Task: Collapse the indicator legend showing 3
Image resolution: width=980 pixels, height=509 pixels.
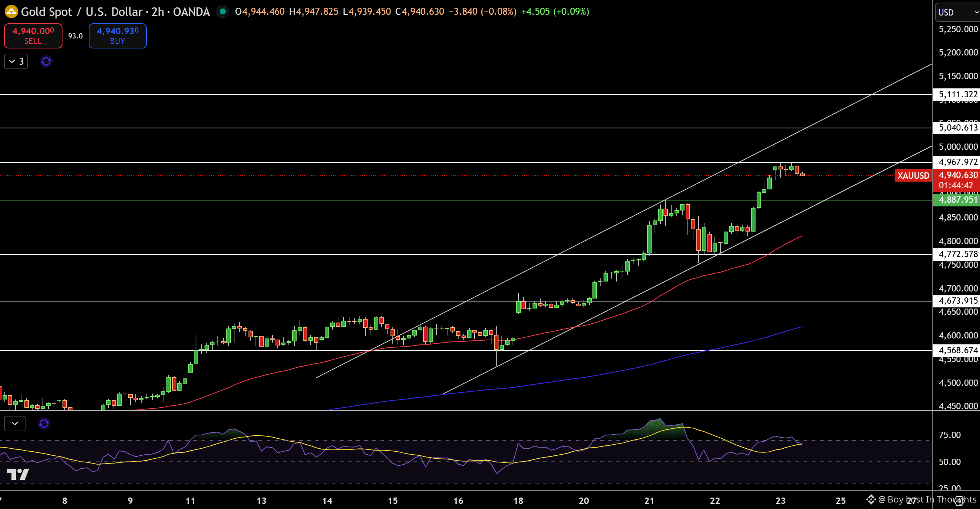Action: [x=16, y=61]
